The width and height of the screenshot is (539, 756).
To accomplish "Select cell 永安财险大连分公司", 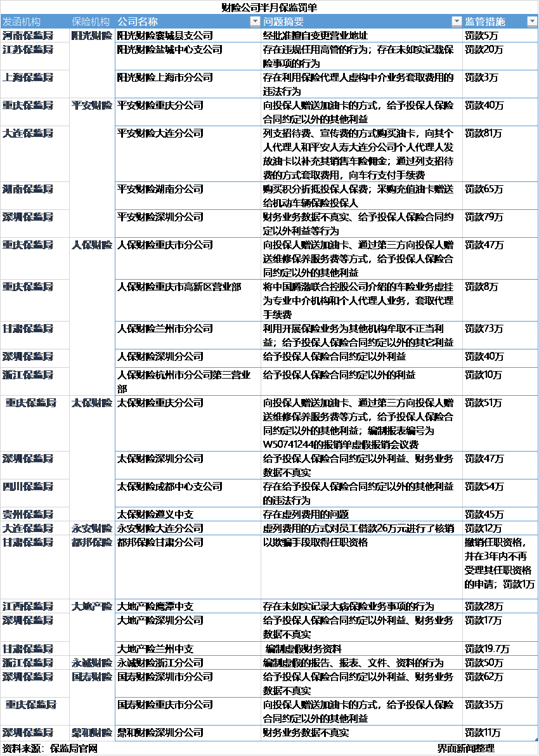I will tap(188, 528).
